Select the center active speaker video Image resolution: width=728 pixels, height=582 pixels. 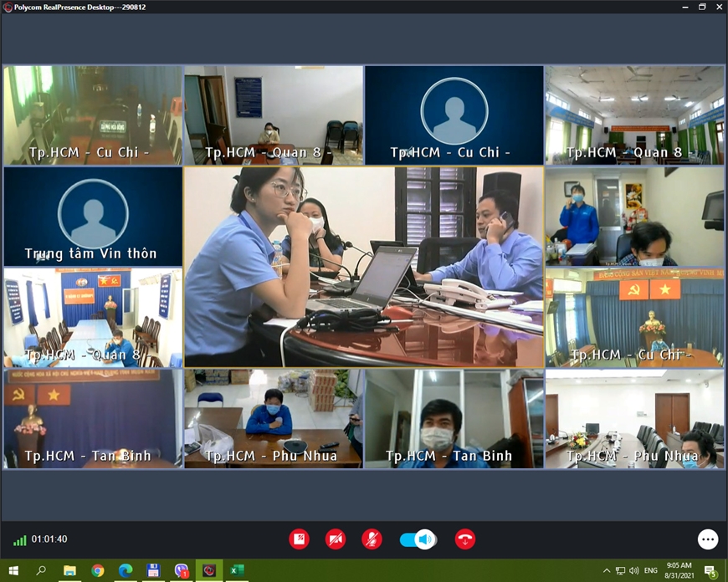pyautogui.click(x=364, y=267)
